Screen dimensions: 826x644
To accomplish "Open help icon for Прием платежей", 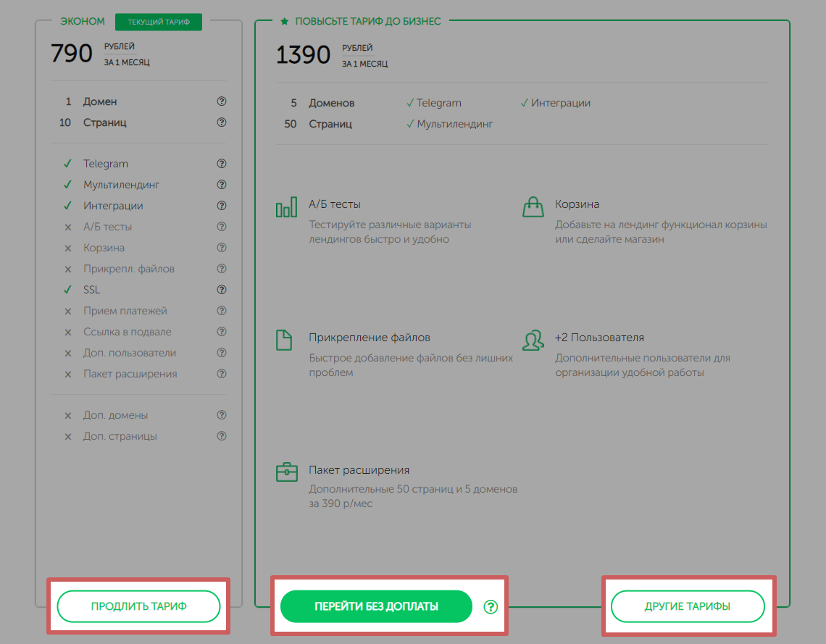I will click(x=222, y=311).
